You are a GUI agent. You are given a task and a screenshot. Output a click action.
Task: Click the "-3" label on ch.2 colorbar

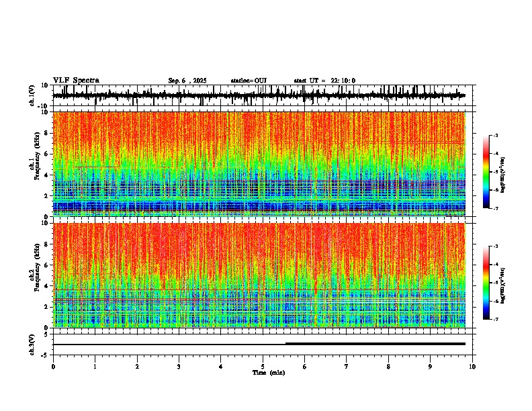[496, 246]
